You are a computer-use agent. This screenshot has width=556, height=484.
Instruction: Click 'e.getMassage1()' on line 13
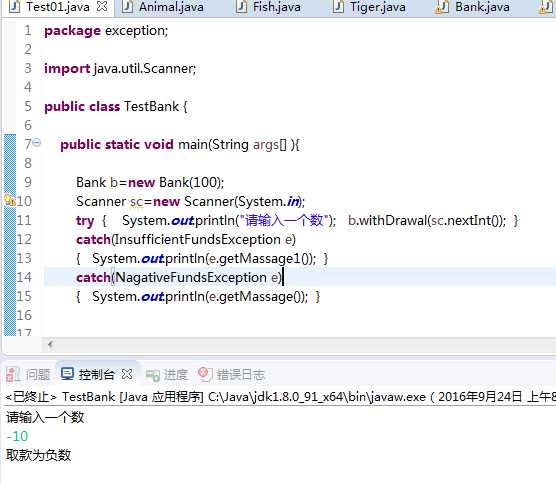(260, 258)
